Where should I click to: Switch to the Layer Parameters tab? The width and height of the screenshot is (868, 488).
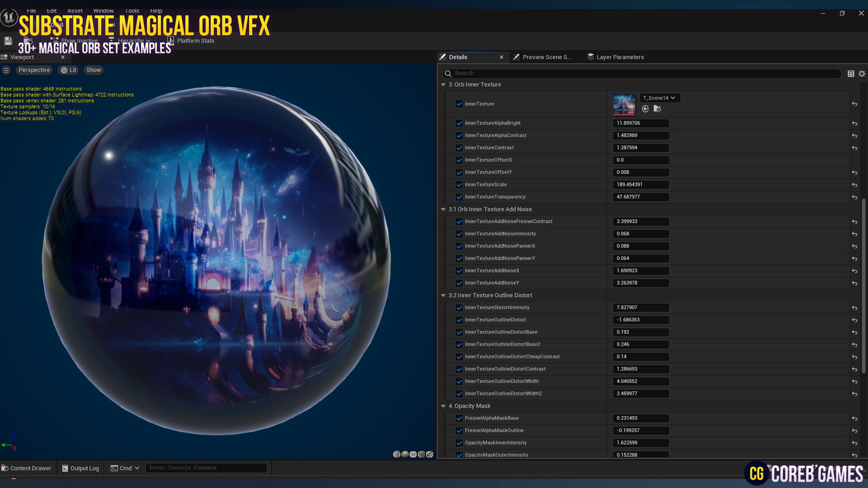[620, 57]
